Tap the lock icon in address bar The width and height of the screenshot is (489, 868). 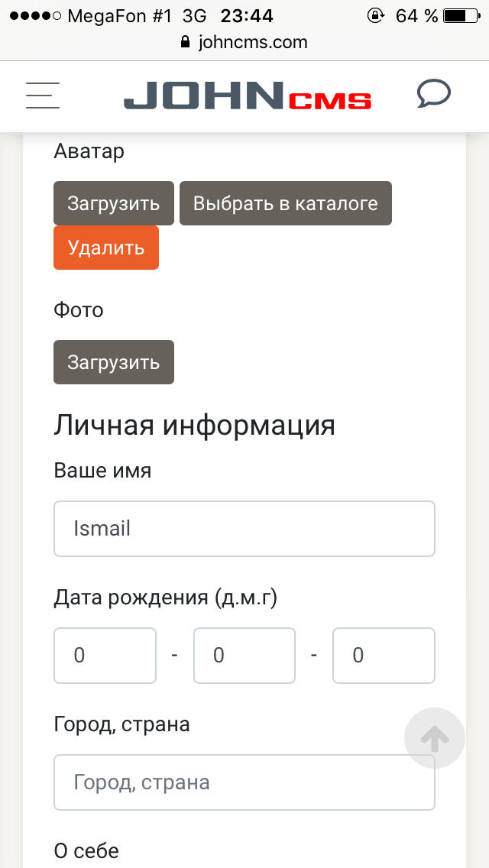[x=184, y=42]
